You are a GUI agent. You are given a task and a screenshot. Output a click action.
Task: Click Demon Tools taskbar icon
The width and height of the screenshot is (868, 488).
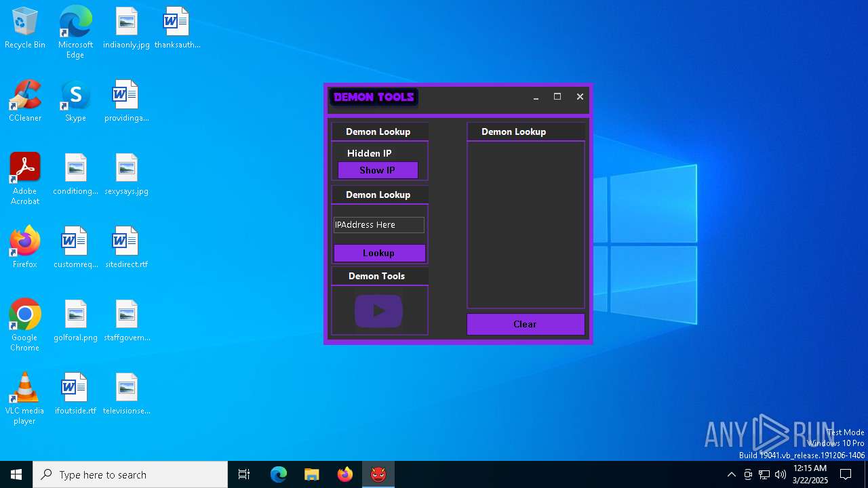pyautogui.click(x=378, y=474)
